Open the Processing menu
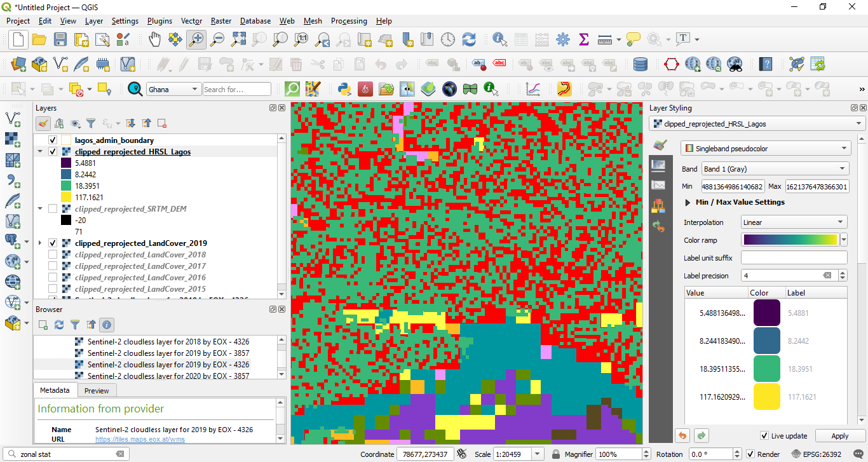868x462 pixels. (x=349, y=21)
